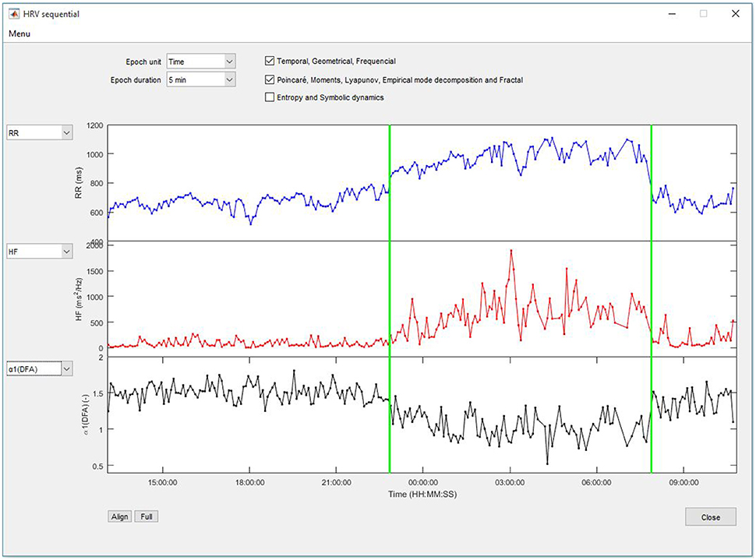Click the 21:00:00 time axis label

tap(336, 482)
